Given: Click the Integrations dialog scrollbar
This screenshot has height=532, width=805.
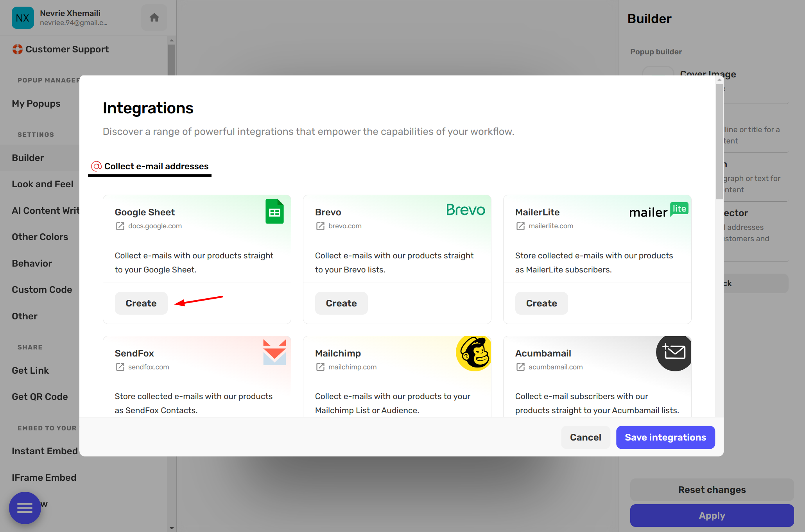Looking at the screenshot, I should [x=719, y=142].
